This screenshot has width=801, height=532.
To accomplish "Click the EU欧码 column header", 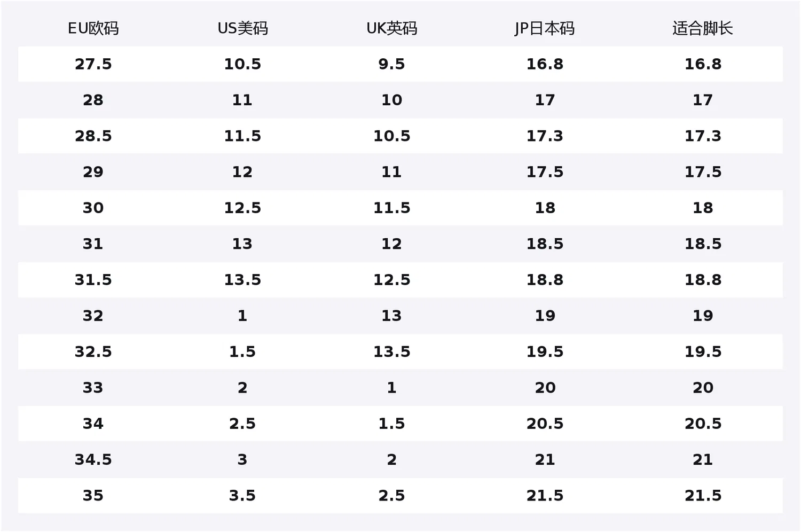I will tap(93, 28).
